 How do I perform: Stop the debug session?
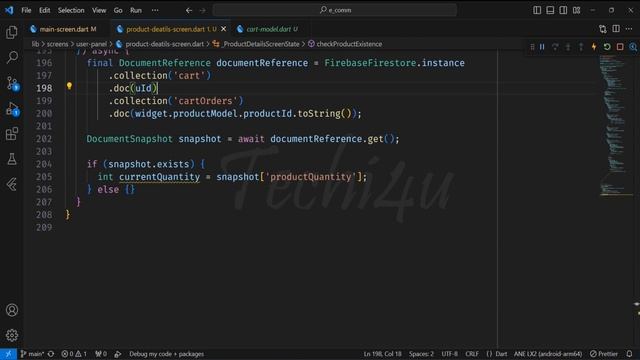620,47
